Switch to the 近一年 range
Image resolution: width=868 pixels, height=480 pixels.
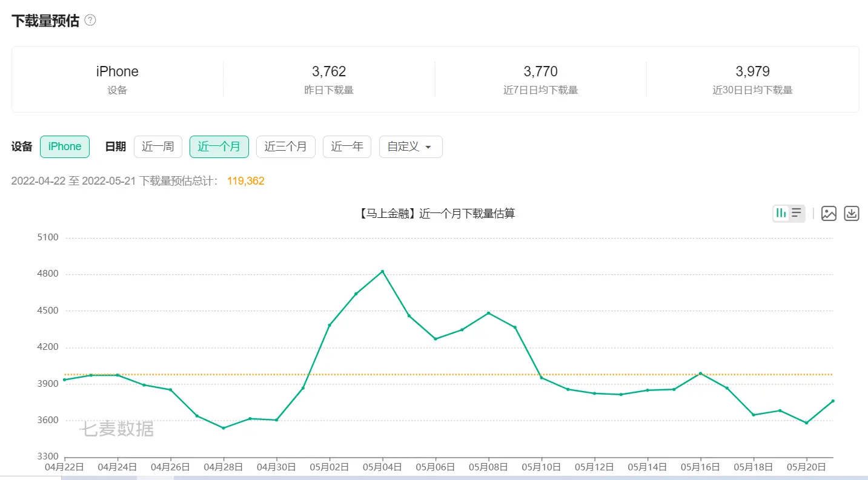point(346,146)
